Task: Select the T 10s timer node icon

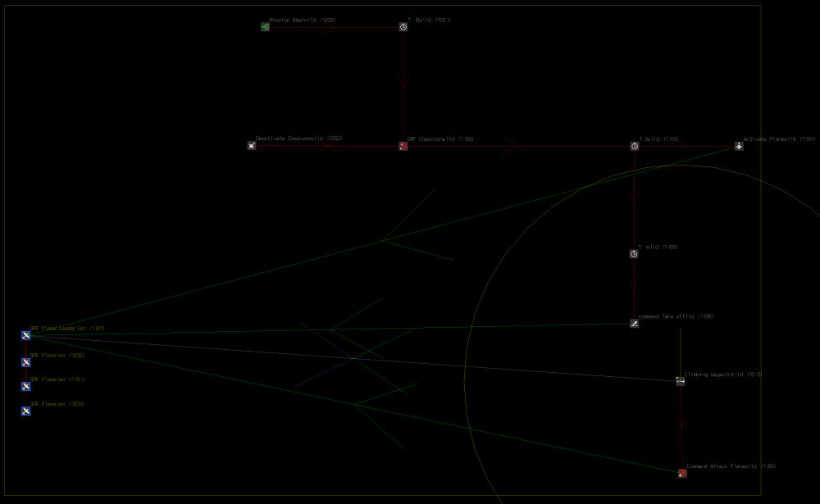Action: point(403,27)
